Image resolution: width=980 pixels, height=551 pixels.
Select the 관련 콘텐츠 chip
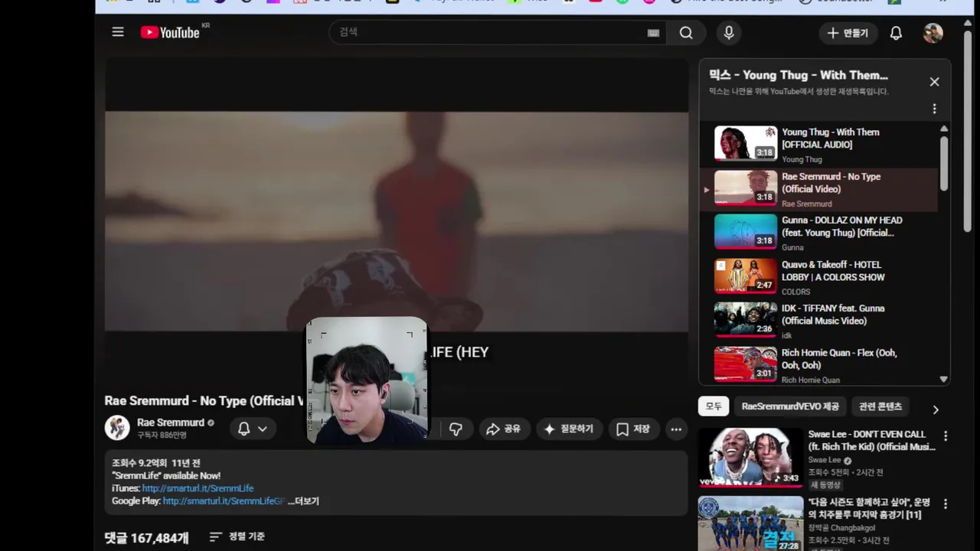[880, 406]
